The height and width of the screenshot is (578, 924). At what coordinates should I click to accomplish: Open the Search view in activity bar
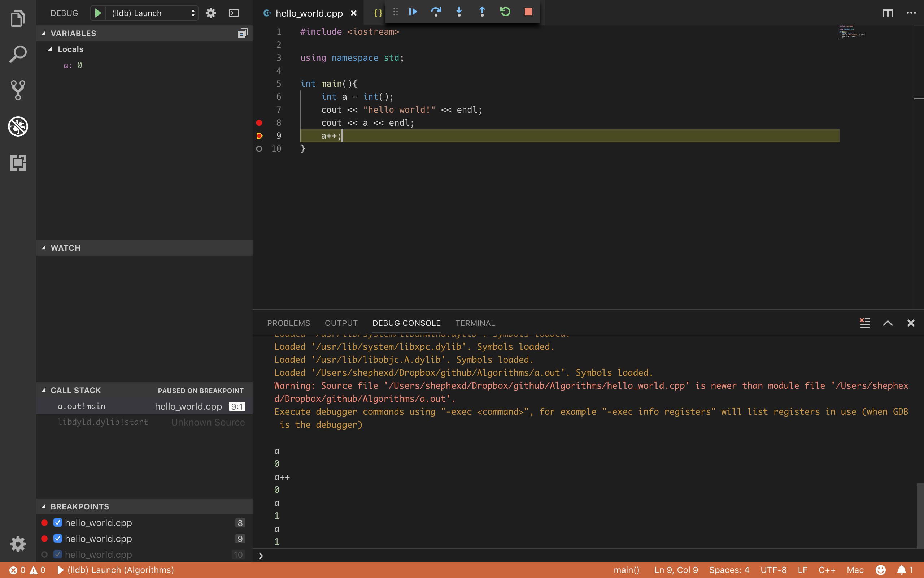(18, 54)
